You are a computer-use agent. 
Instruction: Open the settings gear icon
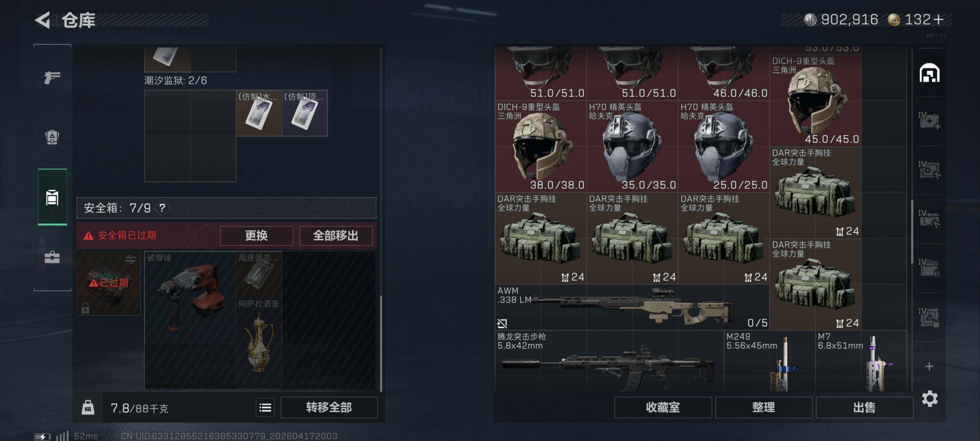[x=929, y=398]
